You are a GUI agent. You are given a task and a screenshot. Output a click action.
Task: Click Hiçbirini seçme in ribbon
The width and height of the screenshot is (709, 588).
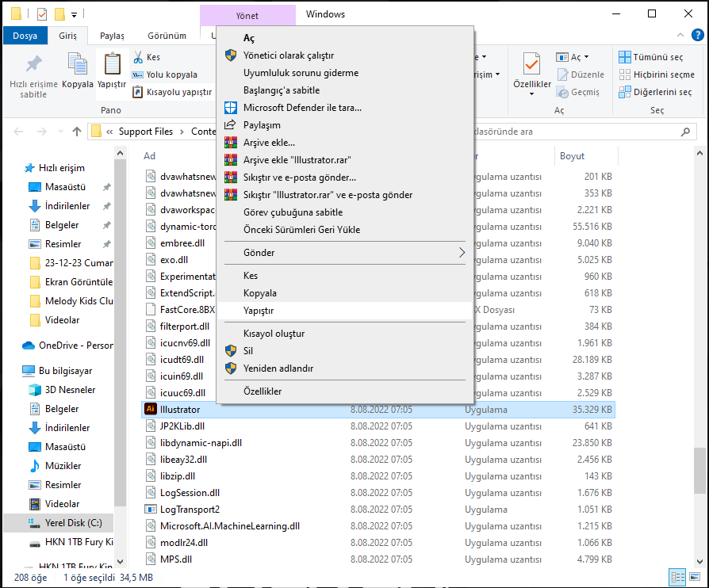tap(657, 74)
